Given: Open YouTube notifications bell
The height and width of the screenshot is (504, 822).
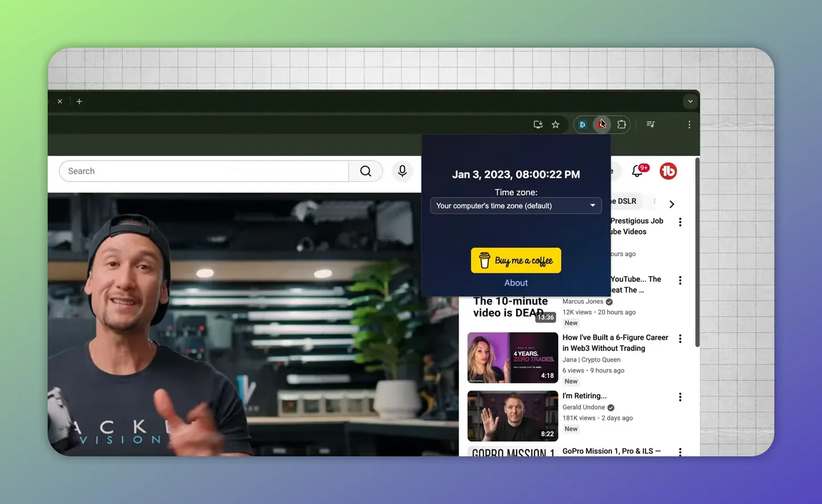Looking at the screenshot, I should coord(638,171).
